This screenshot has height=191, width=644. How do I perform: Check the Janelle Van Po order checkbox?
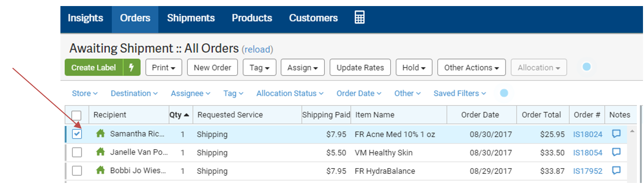click(x=77, y=152)
